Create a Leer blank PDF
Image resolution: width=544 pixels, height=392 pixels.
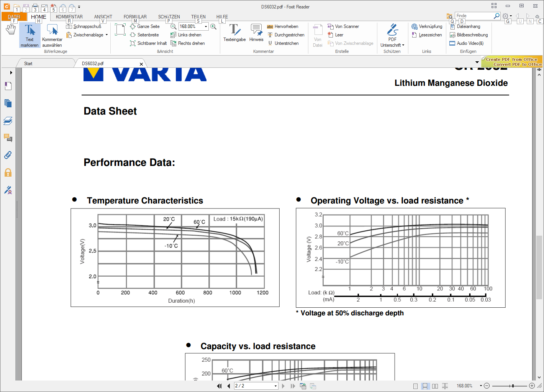pyautogui.click(x=335, y=35)
